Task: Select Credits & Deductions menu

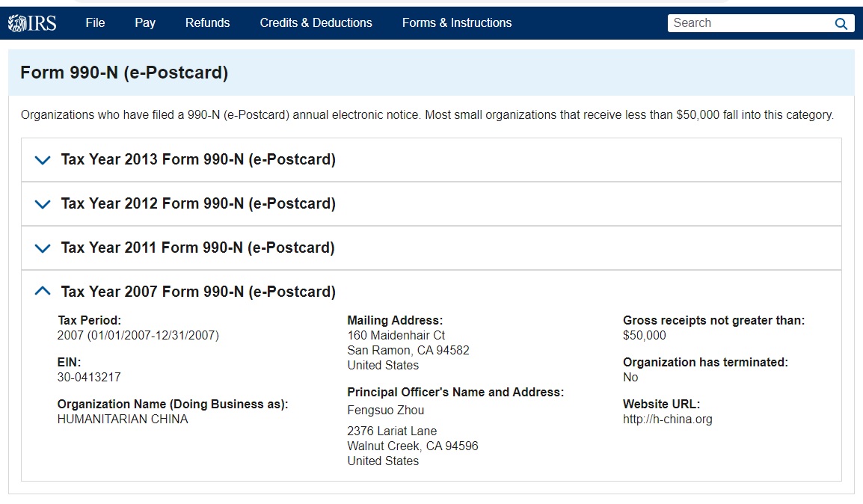Action: coord(316,23)
